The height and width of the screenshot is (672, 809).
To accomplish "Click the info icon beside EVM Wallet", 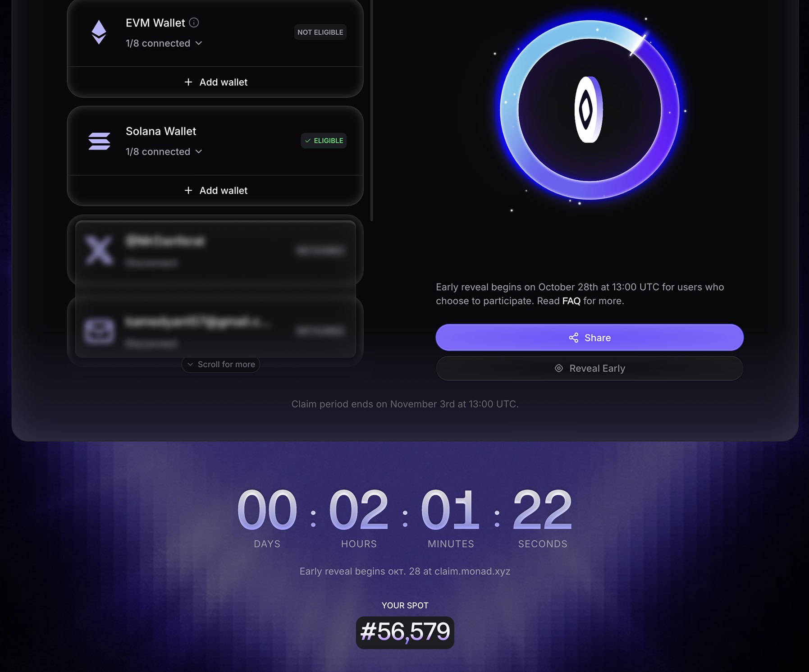I will coord(194,23).
